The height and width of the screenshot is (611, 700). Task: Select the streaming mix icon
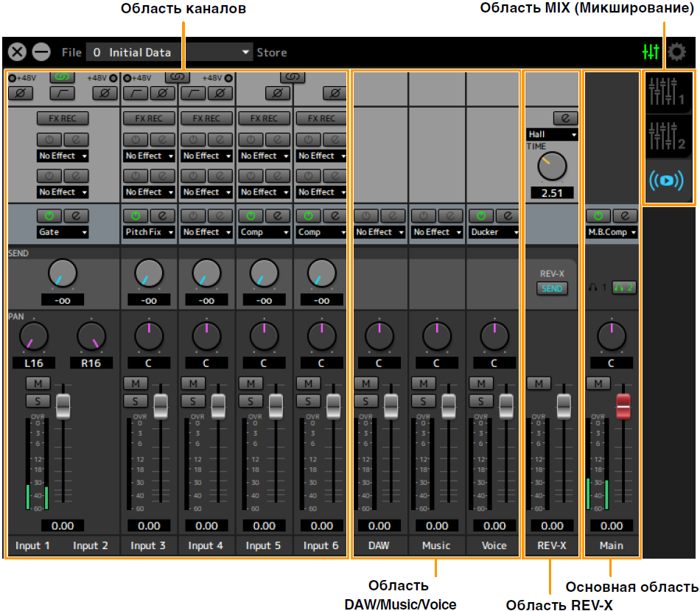coord(668,181)
